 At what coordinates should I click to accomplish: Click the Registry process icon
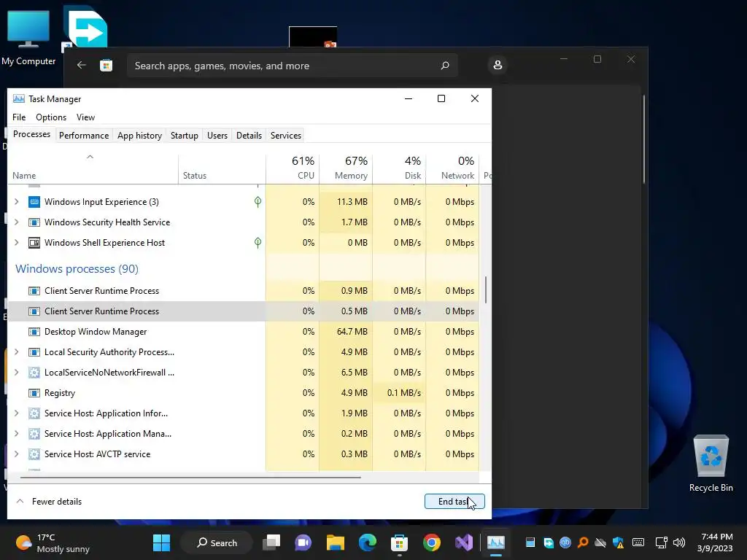(34, 393)
